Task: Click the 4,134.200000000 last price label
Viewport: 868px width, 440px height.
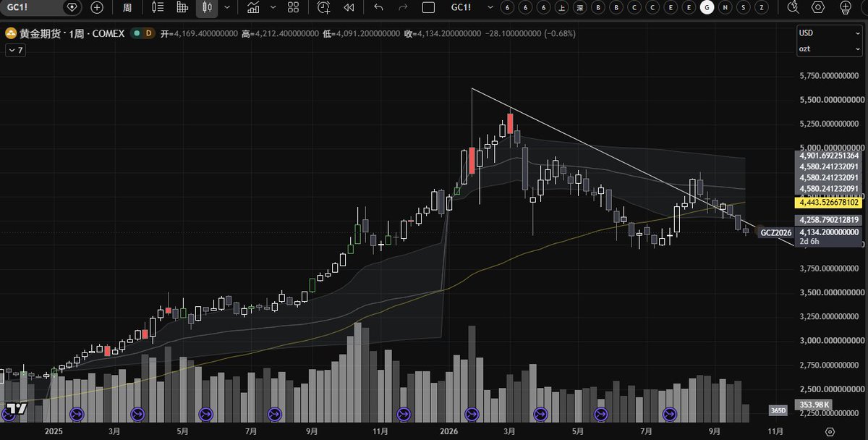Action: tap(829, 232)
